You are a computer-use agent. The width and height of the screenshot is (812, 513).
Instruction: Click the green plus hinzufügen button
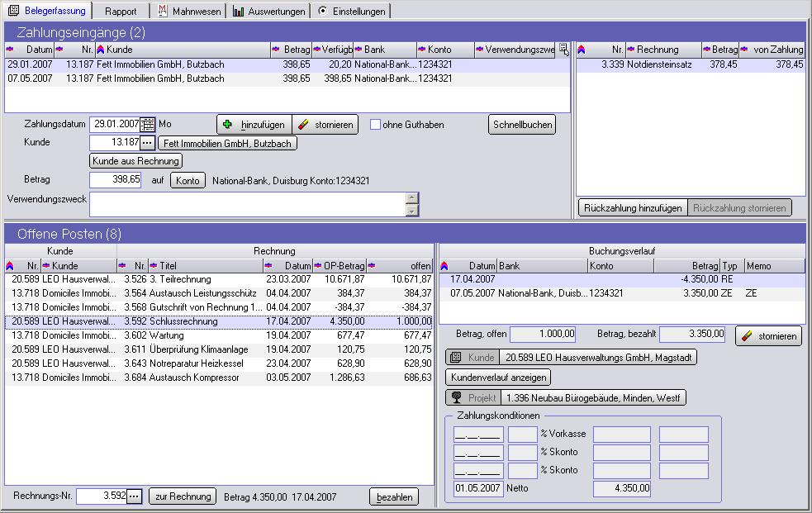point(254,125)
